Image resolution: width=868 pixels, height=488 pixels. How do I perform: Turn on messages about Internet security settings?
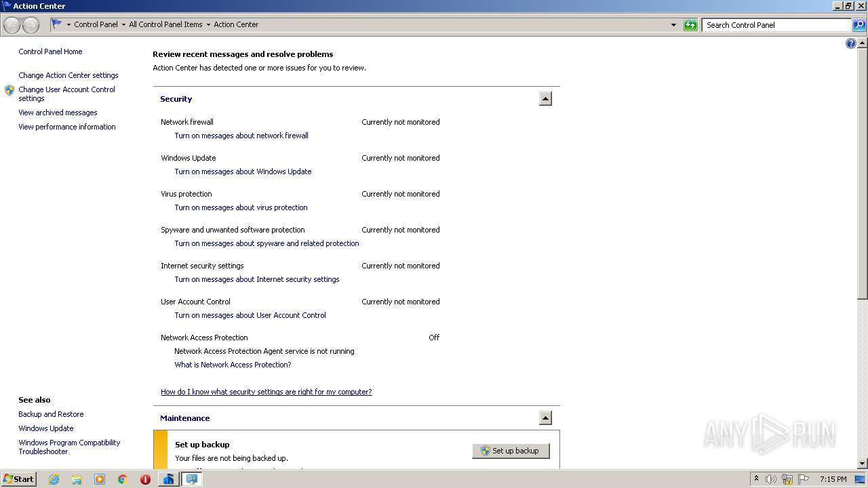[x=257, y=279]
